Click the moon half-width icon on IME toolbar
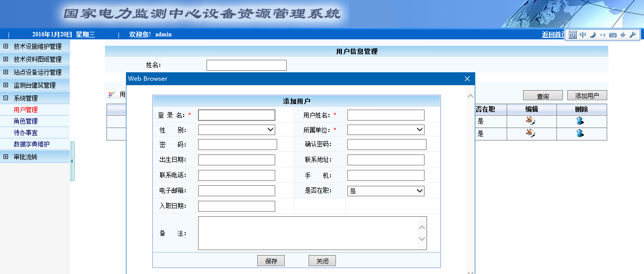 point(593,35)
